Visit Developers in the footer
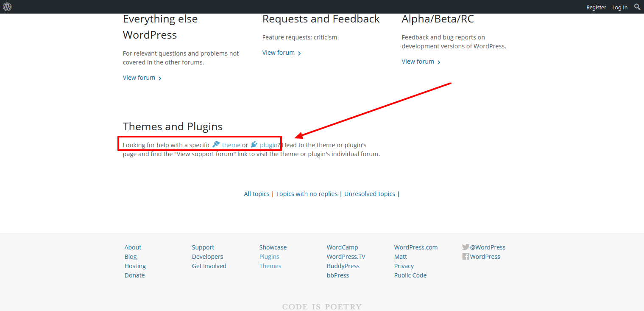This screenshot has height=311, width=644. (207, 257)
